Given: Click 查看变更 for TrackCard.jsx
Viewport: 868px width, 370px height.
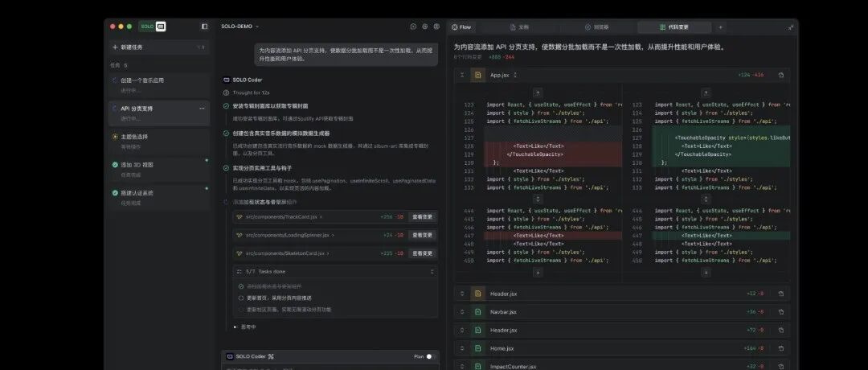Looking at the screenshot, I should tap(423, 216).
